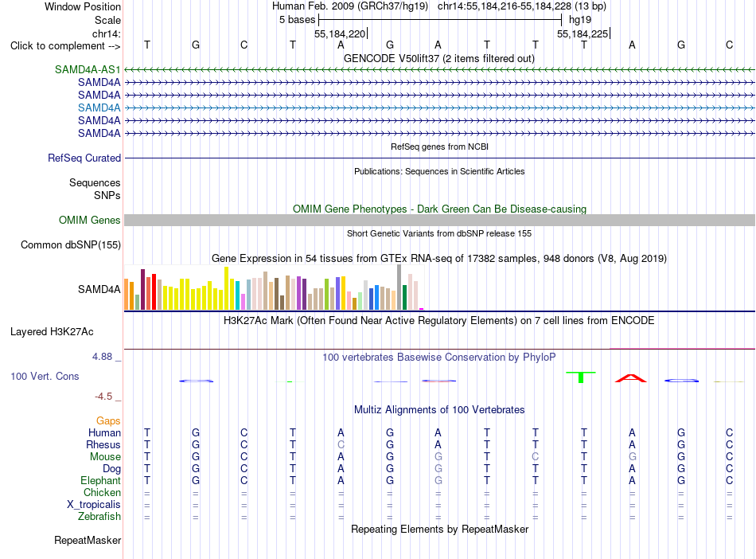Open Repeating Elements by RepeatMasker title
756x559 pixels.
[x=439, y=529]
